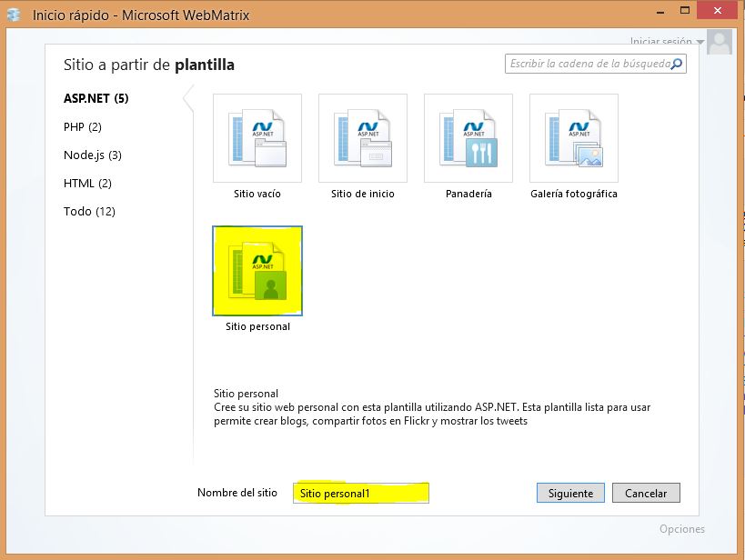Click the Sitio de inicio label
745x560 pixels.
(363, 194)
